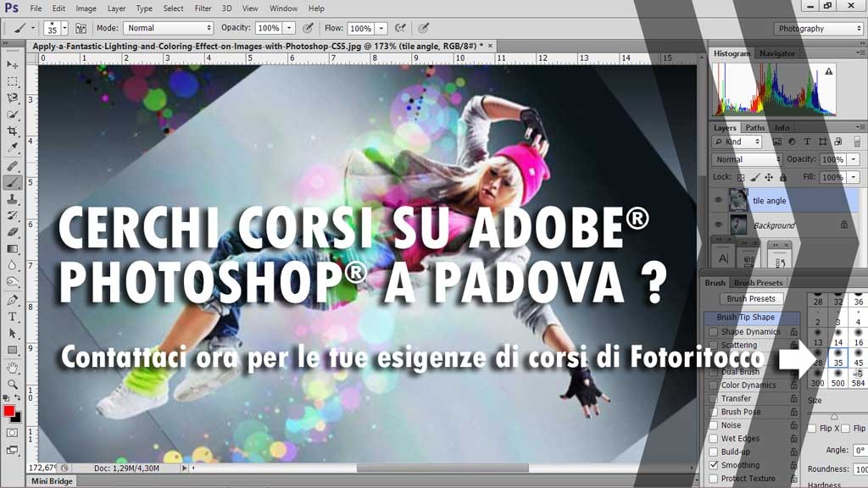Image resolution: width=868 pixels, height=488 pixels.
Task: Hide the Background layer
Action: pyautogui.click(x=719, y=225)
